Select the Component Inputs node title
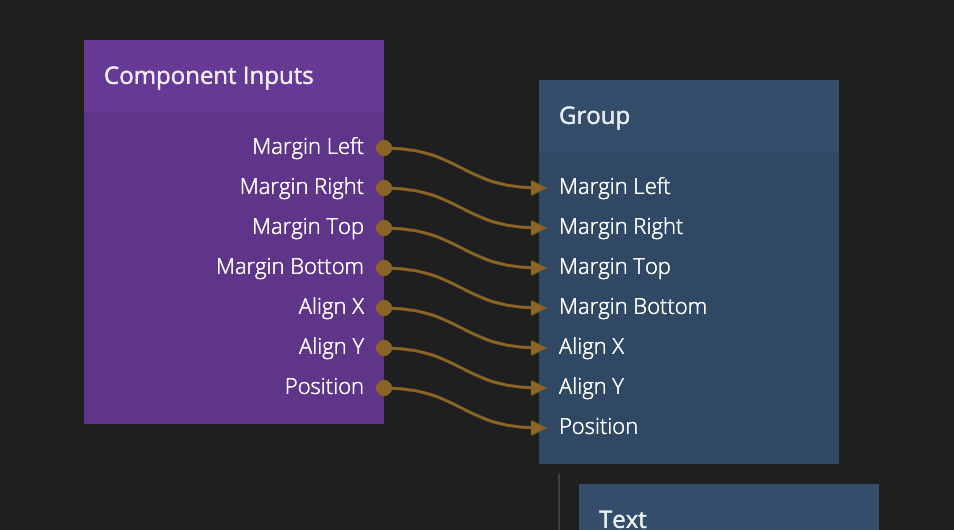This screenshot has height=530, width=954. tap(209, 76)
